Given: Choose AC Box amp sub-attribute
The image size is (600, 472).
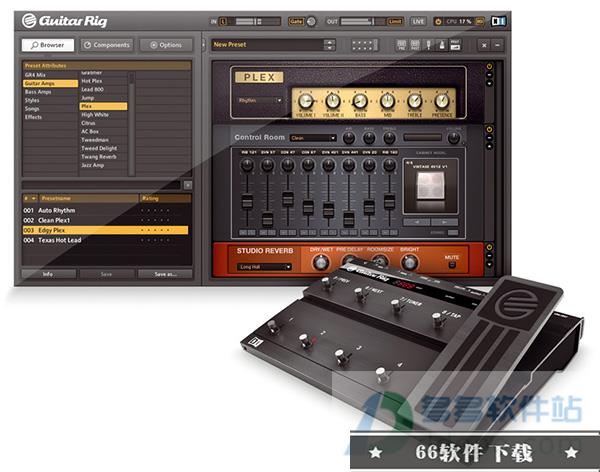Looking at the screenshot, I should (x=103, y=132).
